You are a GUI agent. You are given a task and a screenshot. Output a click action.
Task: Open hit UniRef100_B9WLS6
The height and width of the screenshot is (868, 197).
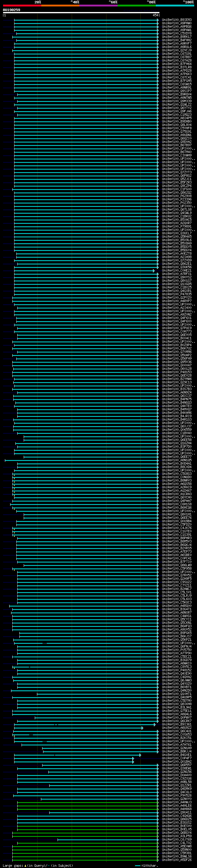coord(177,857)
